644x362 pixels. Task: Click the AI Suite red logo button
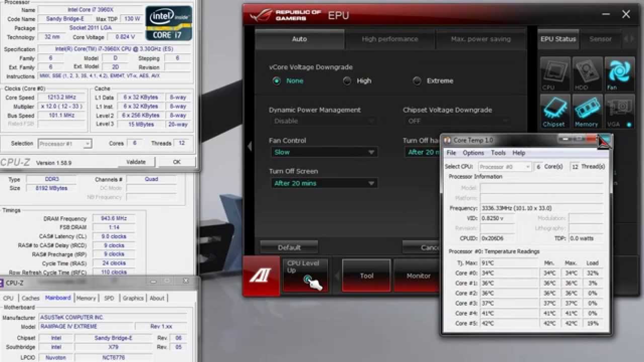pyautogui.click(x=261, y=276)
